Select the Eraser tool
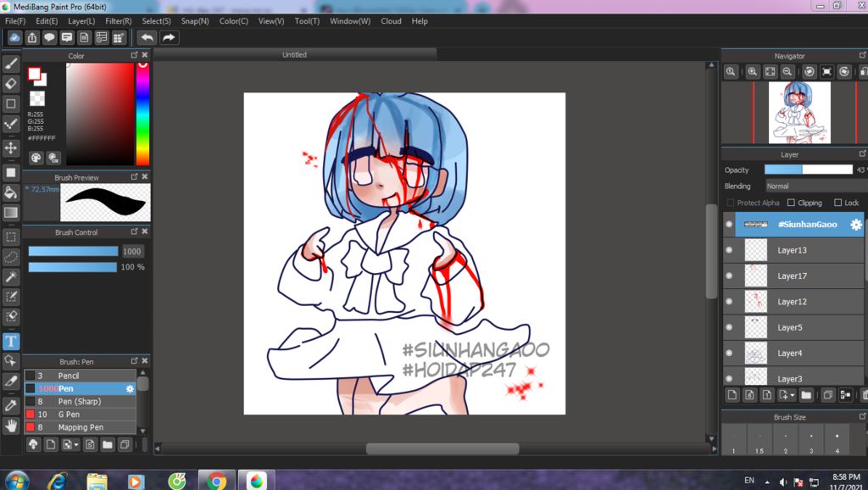This screenshot has height=490, width=868. [x=10, y=84]
